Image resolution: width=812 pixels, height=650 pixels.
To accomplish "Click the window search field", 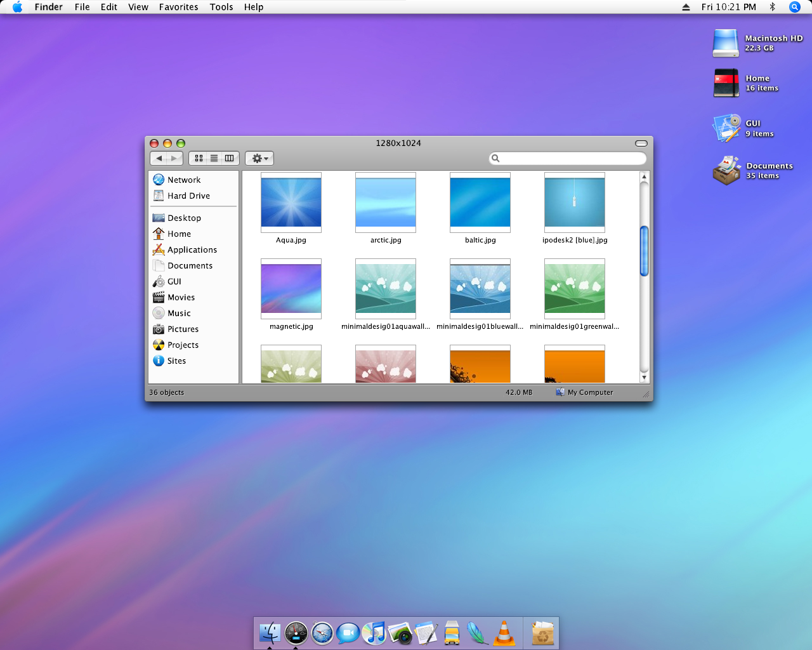I will pyautogui.click(x=568, y=158).
